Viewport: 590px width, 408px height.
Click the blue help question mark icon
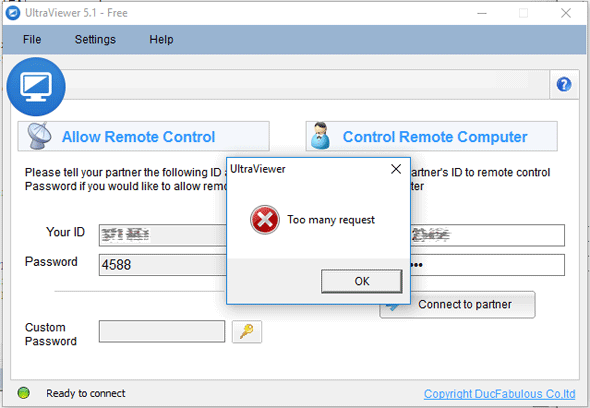[x=564, y=84]
